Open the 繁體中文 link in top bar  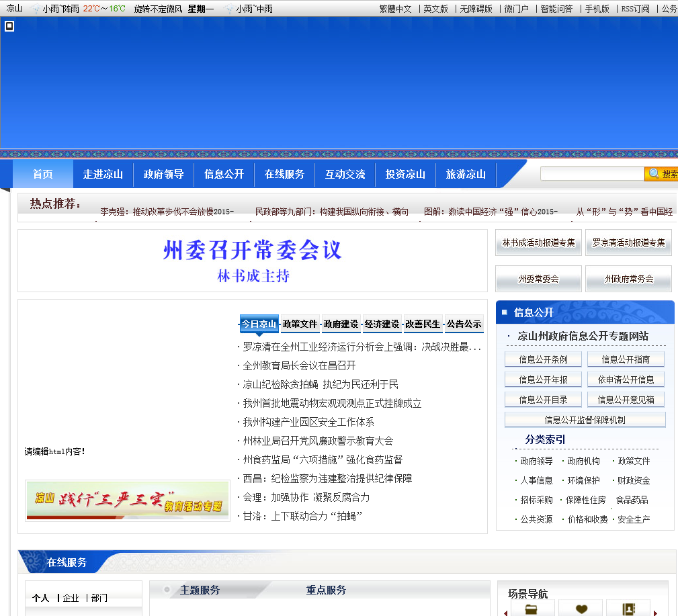pos(396,9)
